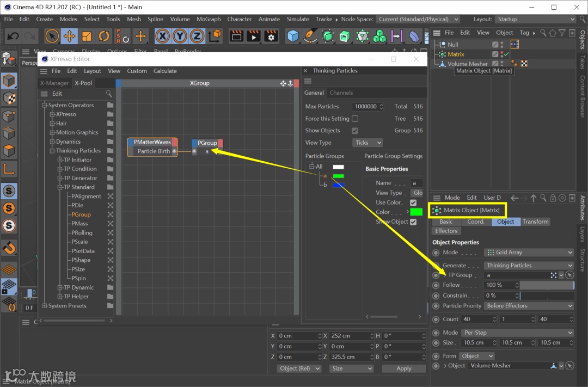Toggle Matrix object enable checkmark
588x387 pixels.
[x=507, y=54]
